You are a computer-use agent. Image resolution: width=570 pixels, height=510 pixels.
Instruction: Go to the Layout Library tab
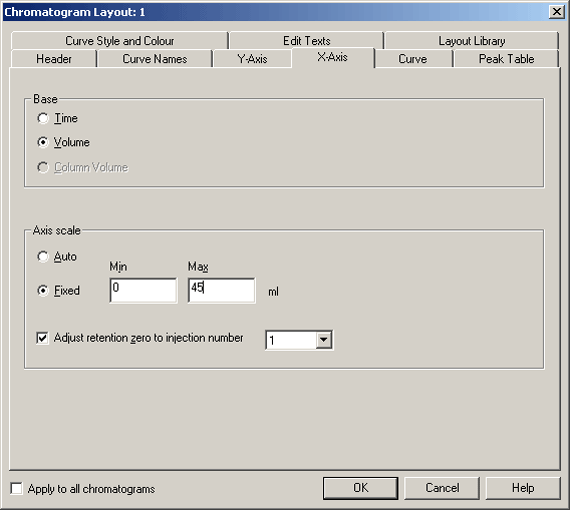point(471,41)
